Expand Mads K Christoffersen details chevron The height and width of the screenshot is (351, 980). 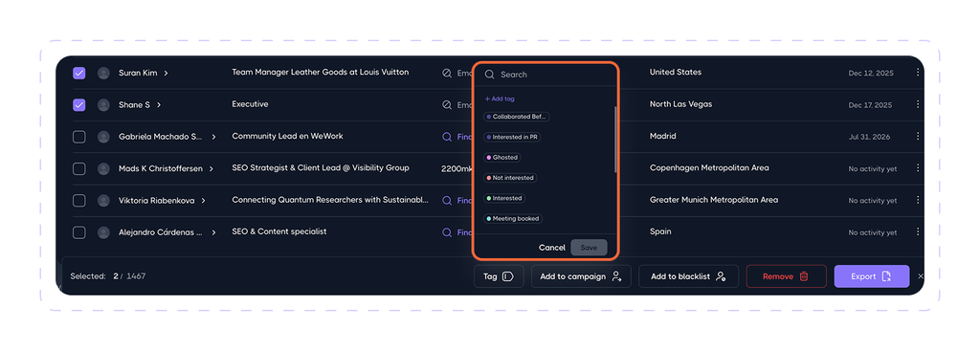(x=212, y=168)
